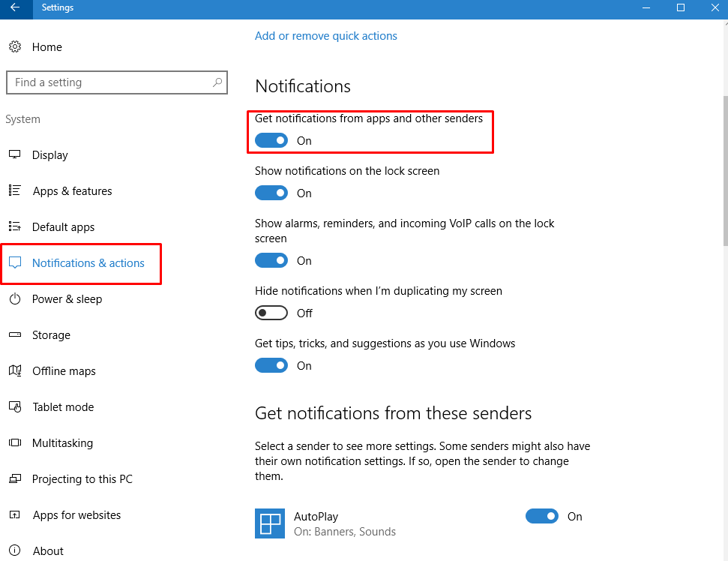Click the Tablet mode icon
The height and width of the screenshot is (561, 728).
point(15,406)
